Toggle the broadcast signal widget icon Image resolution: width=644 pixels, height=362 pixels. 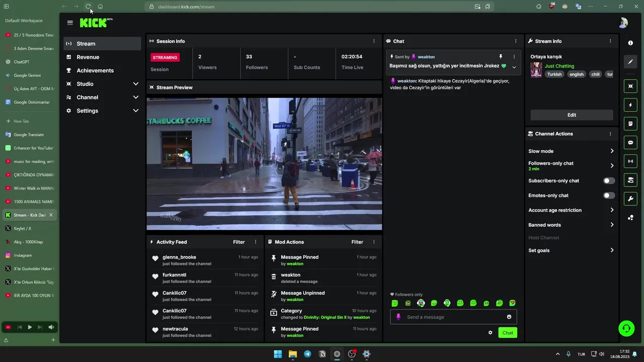630,161
